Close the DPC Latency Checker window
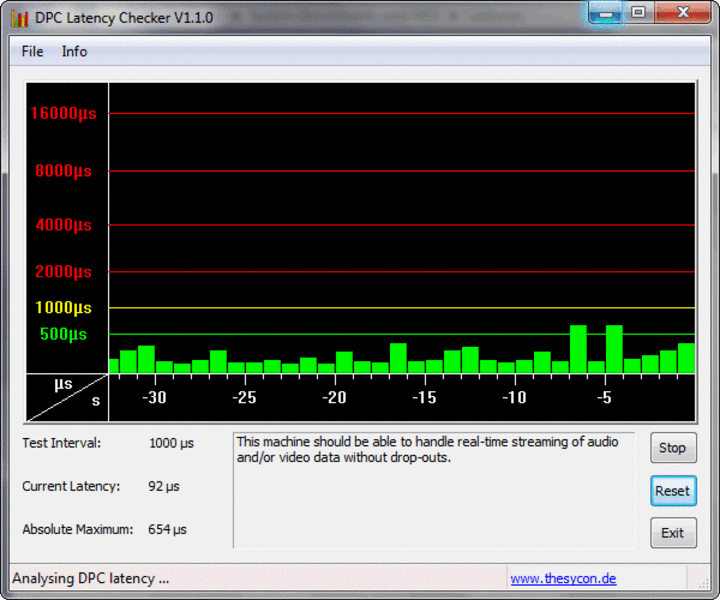 click(x=683, y=12)
